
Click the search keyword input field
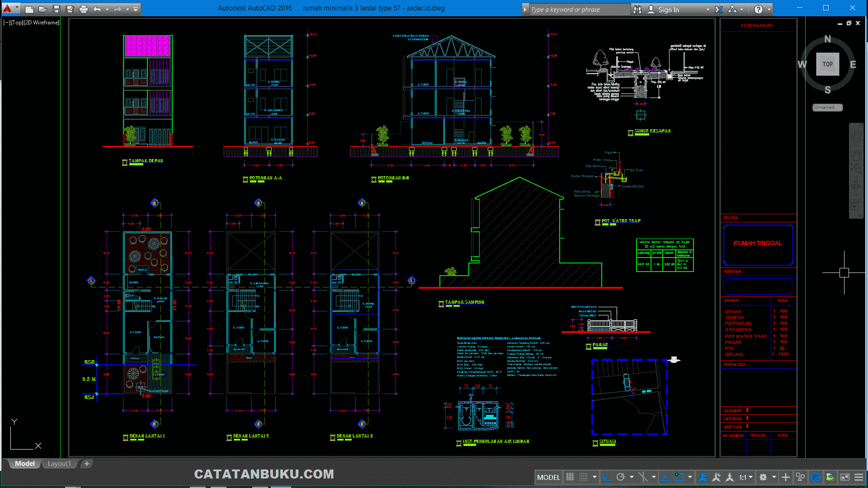point(580,9)
